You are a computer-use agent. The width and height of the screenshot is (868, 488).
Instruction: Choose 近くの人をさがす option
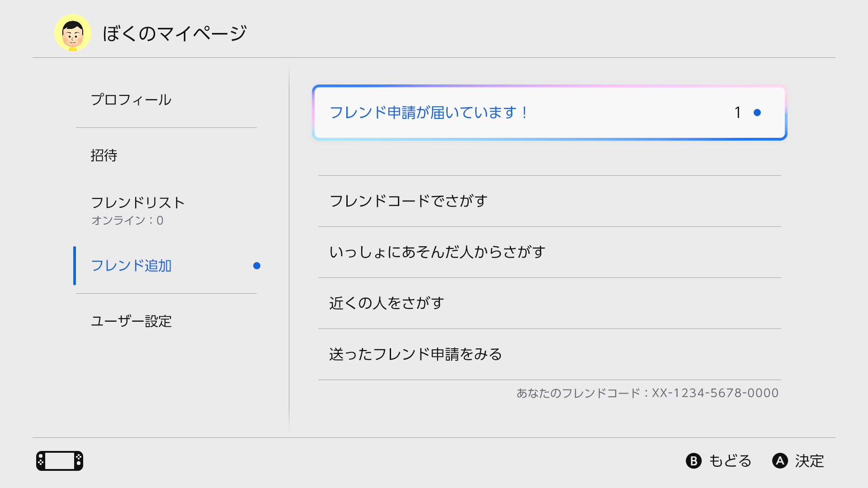pos(550,303)
